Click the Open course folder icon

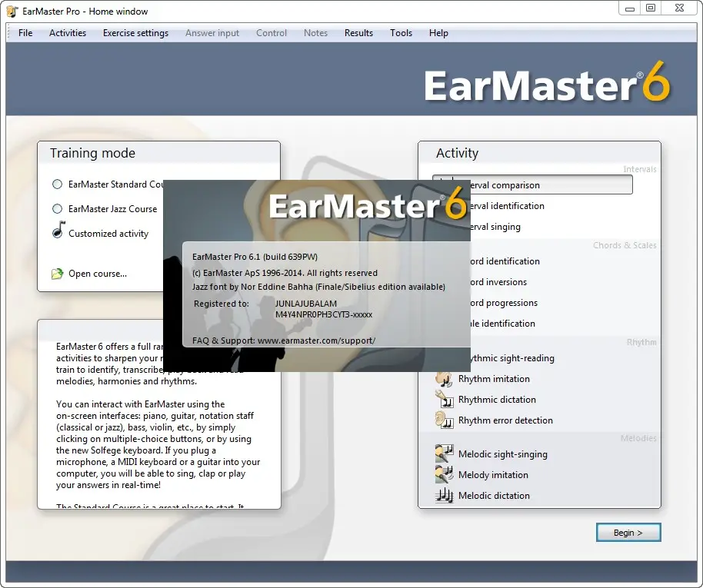coord(58,274)
